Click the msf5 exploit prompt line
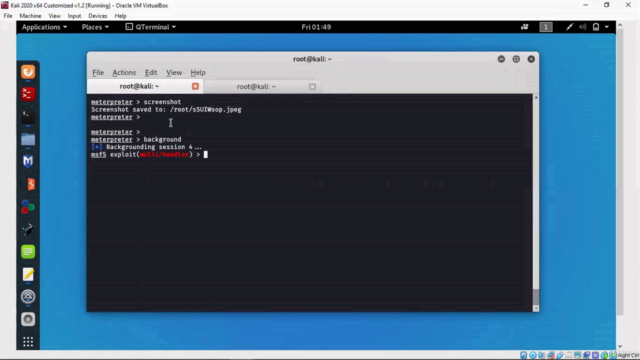640x360 pixels. [x=149, y=155]
